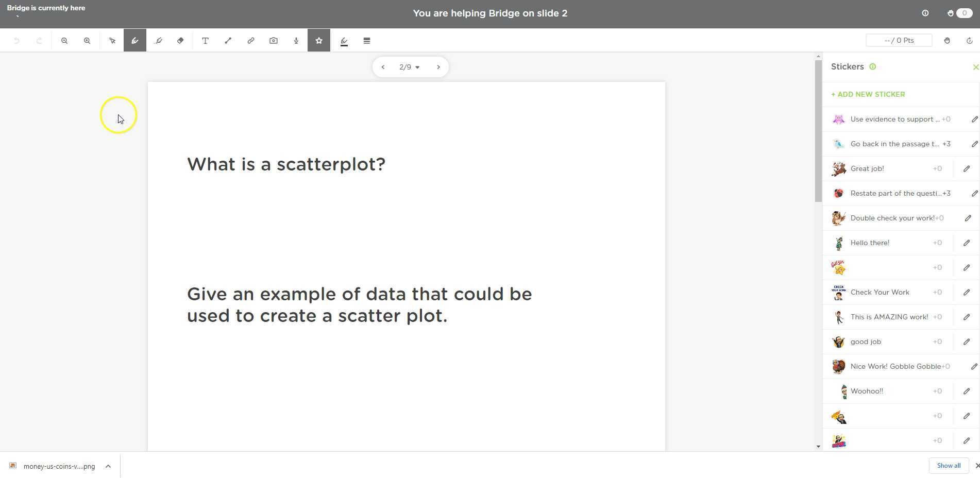Activate the microphone recording tool
The height and width of the screenshot is (478, 980).
click(x=296, y=41)
